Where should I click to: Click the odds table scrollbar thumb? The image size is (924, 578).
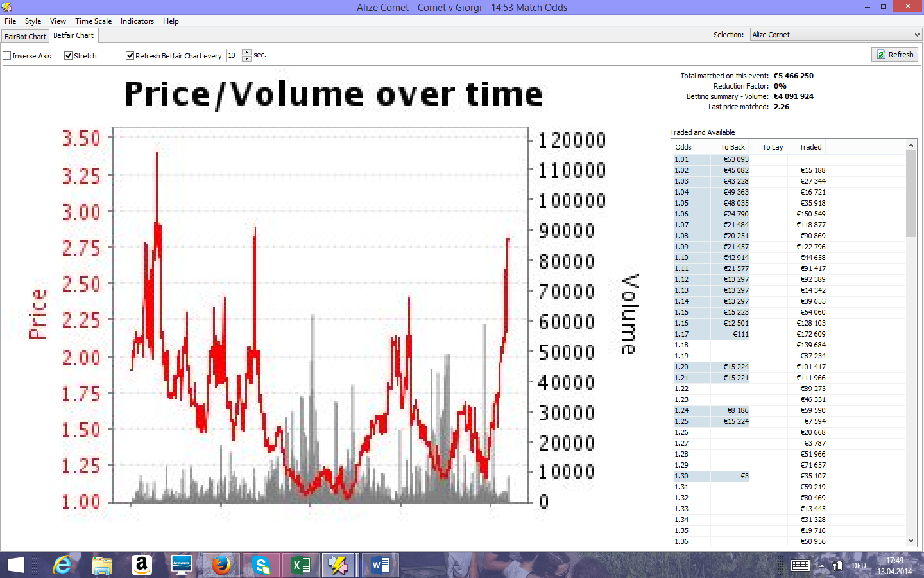pyautogui.click(x=911, y=194)
